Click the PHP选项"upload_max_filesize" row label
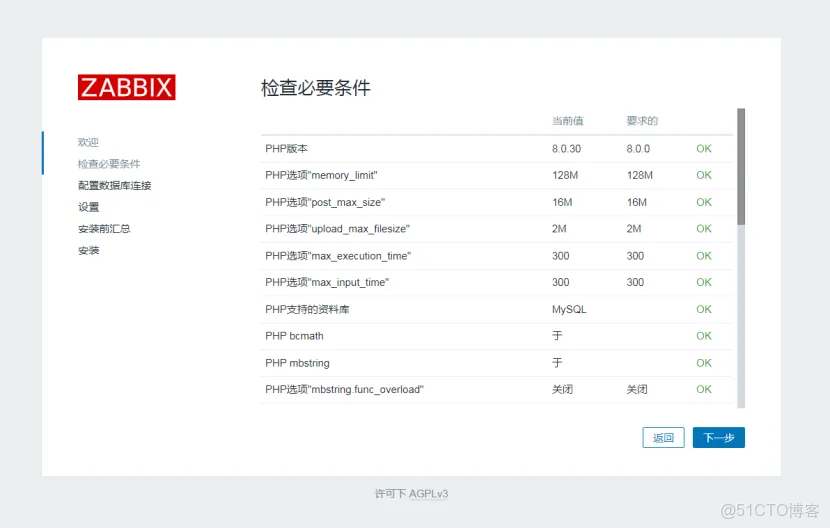The image size is (830, 529). [338, 229]
